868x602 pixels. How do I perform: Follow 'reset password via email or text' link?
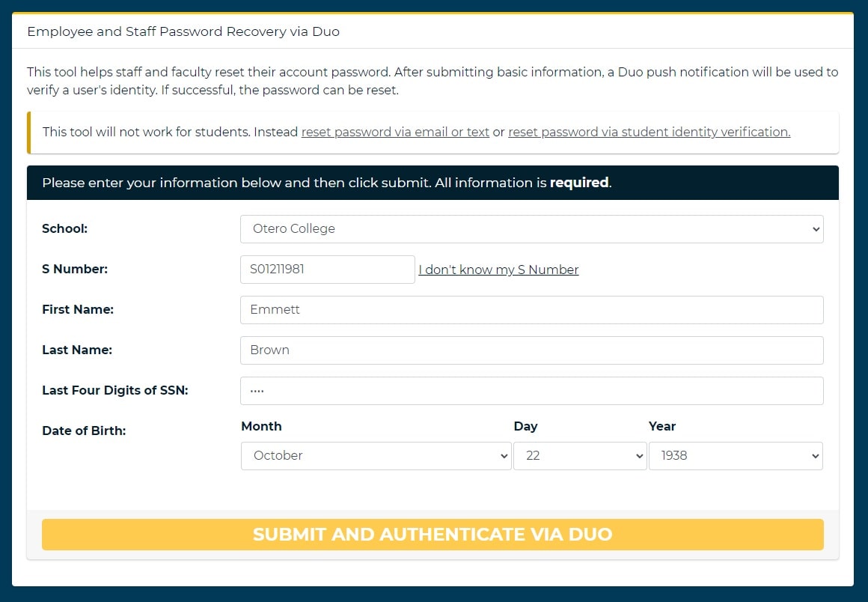point(395,132)
